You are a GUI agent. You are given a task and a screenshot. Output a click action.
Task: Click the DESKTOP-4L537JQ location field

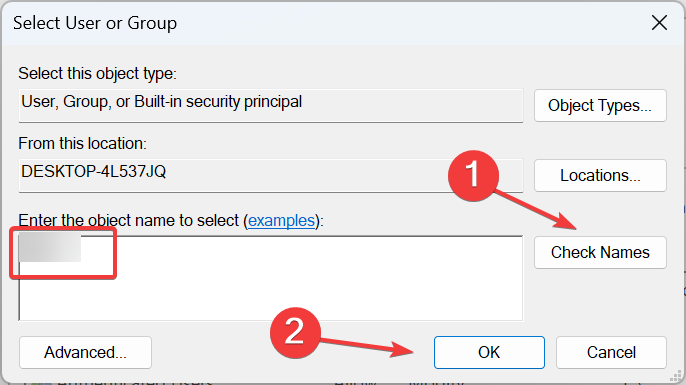tap(271, 175)
